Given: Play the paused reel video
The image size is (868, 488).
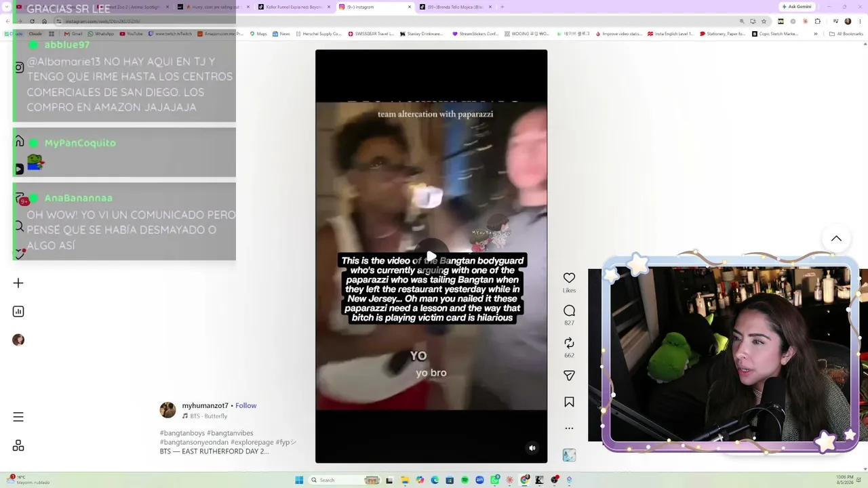Looking at the screenshot, I should [x=431, y=256].
